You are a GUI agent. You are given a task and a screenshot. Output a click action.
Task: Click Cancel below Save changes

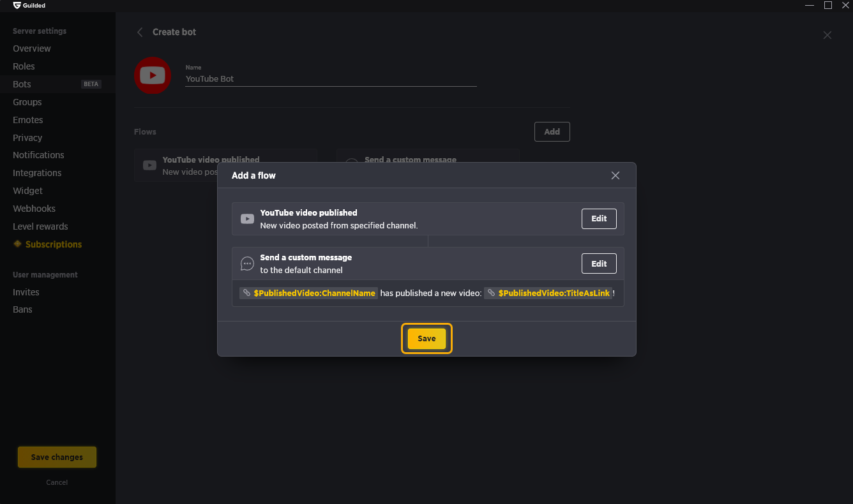pyautogui.click(x=57, y=482)
